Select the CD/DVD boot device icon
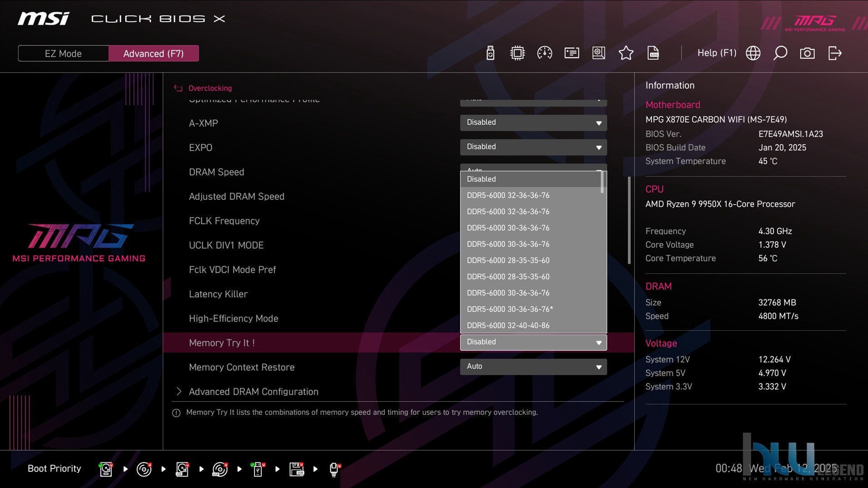This screenshot has width=868, height=488. (144, 469)
